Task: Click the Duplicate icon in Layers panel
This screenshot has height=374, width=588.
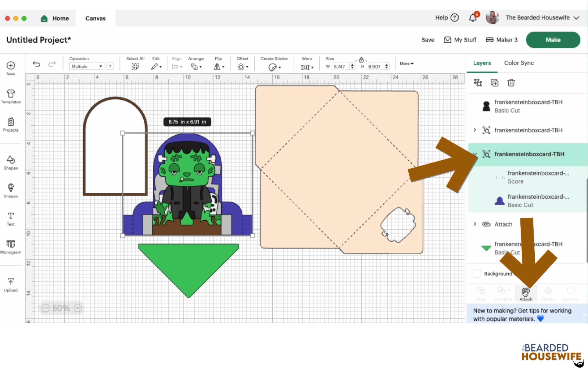Action: tap(495, 83)
